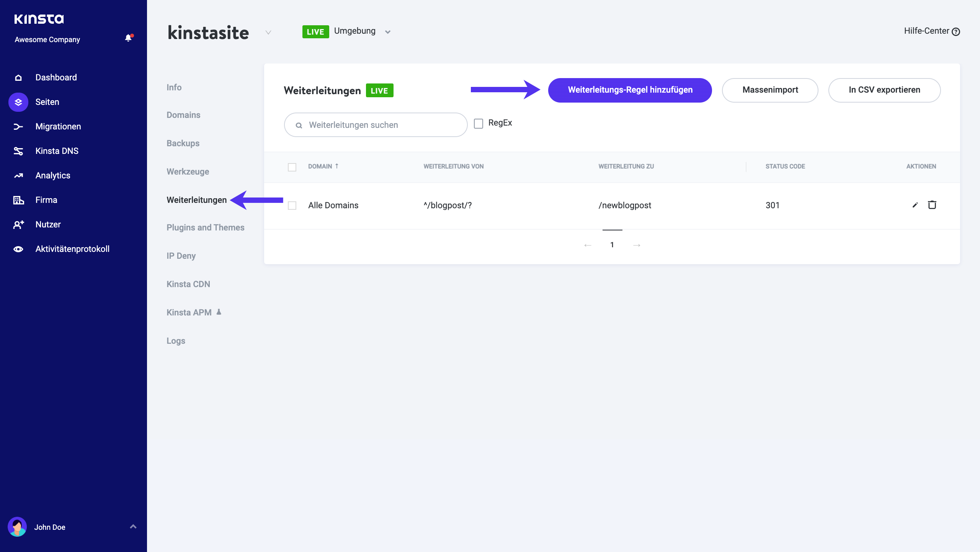Click the Weiterleitungs-Regel hinzufügen button

[630, 90]
